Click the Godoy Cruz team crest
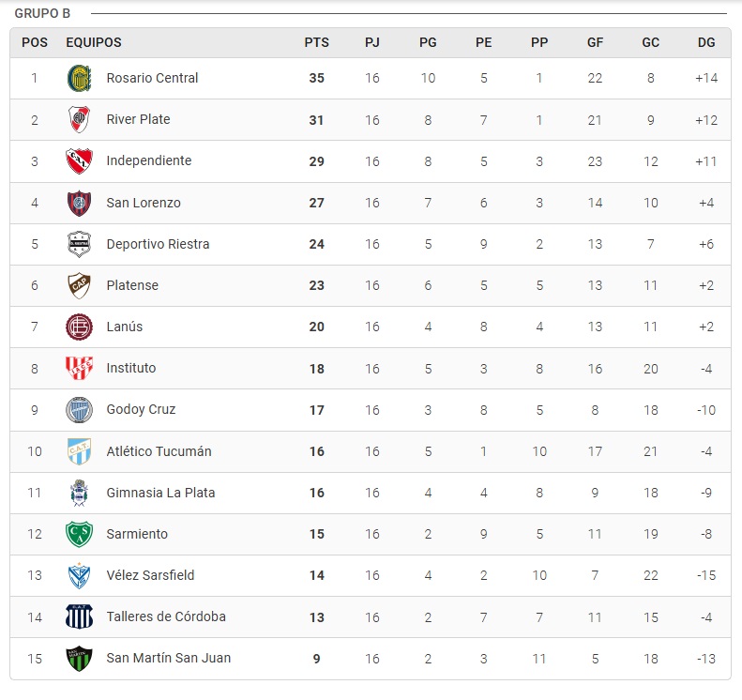The height and width of the screenshot is (700, 742). pyautogui.click(x=79, y=410)
